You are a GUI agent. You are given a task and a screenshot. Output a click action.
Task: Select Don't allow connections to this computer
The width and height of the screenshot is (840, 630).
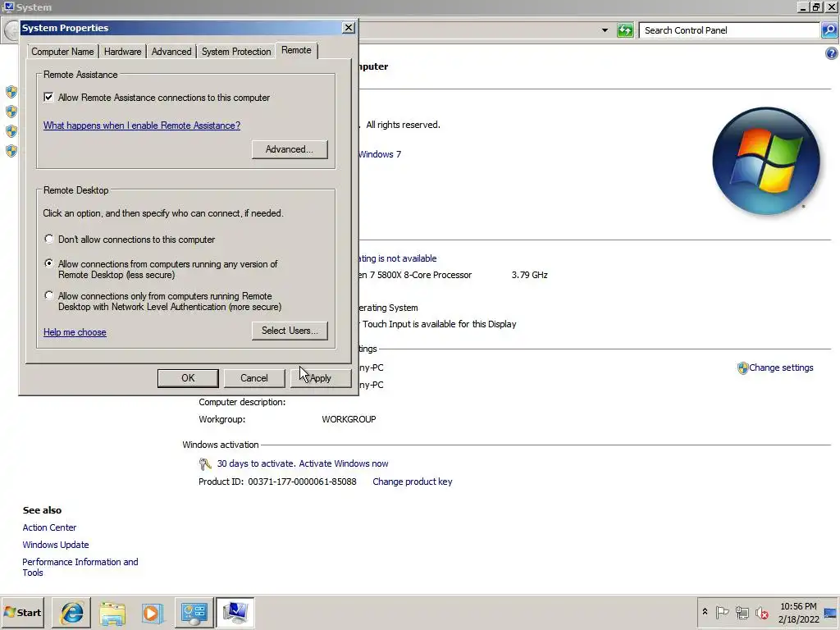point(48,239)
